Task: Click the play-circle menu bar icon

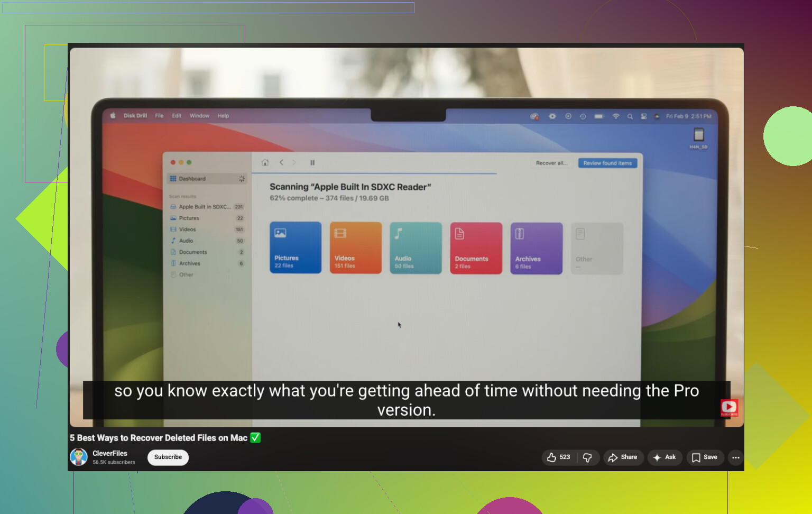Action: (x=568, y=116)
